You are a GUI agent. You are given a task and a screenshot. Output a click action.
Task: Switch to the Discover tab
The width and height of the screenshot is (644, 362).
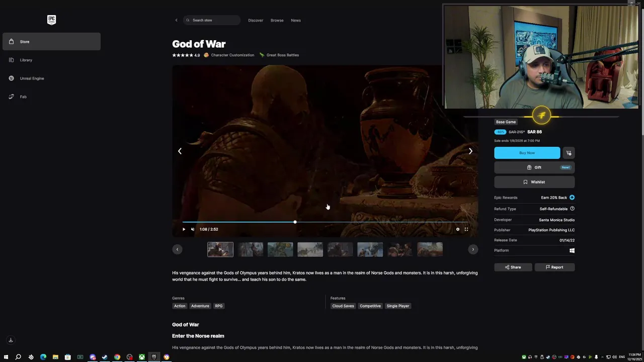pos(256,20)
